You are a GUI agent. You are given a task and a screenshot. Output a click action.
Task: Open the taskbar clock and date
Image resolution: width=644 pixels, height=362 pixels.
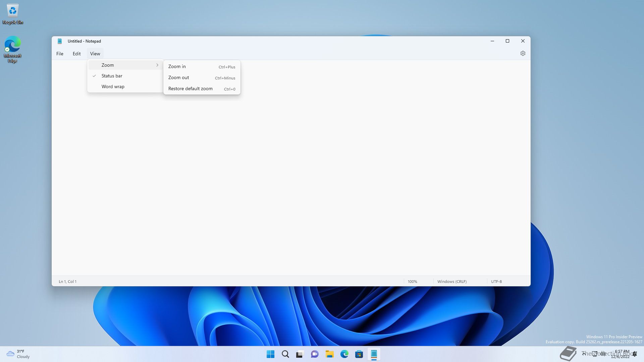pos(620,354)
